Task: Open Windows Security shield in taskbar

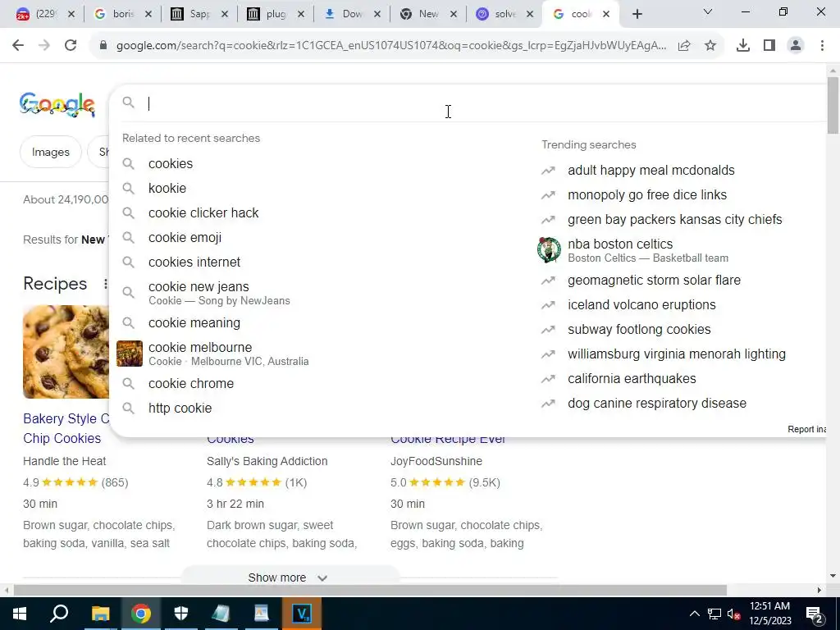Action: [181, 614]
